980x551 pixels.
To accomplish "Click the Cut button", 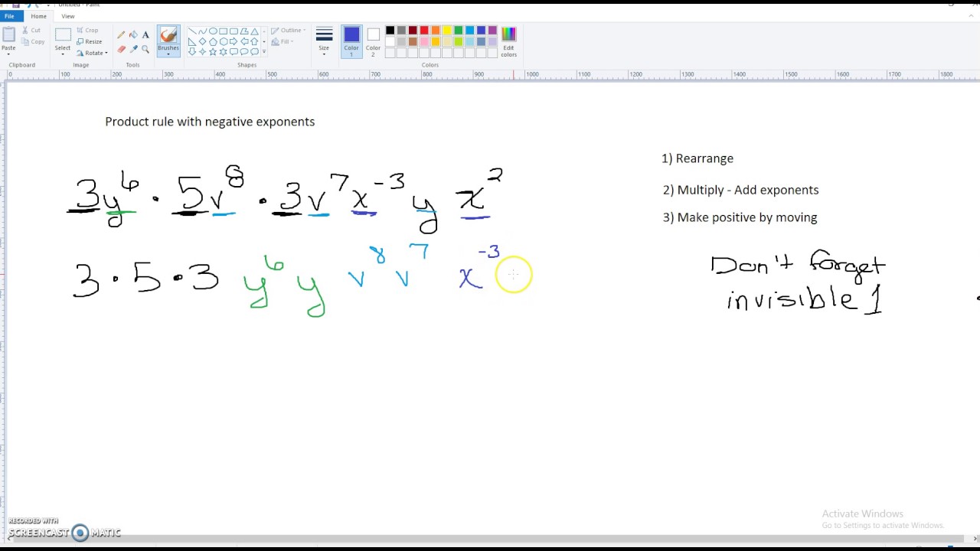I will click(x=31, y=31).
